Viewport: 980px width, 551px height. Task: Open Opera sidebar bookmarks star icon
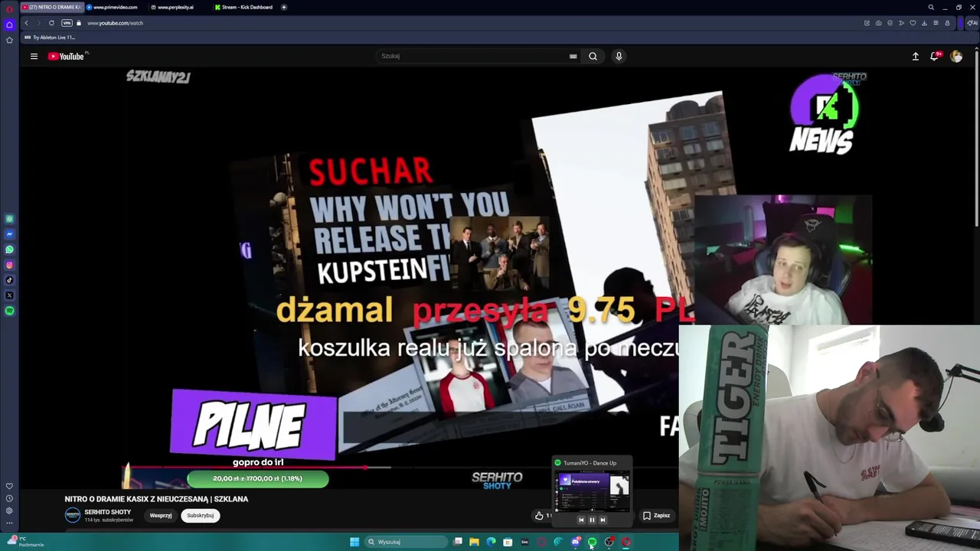(9, 40)
